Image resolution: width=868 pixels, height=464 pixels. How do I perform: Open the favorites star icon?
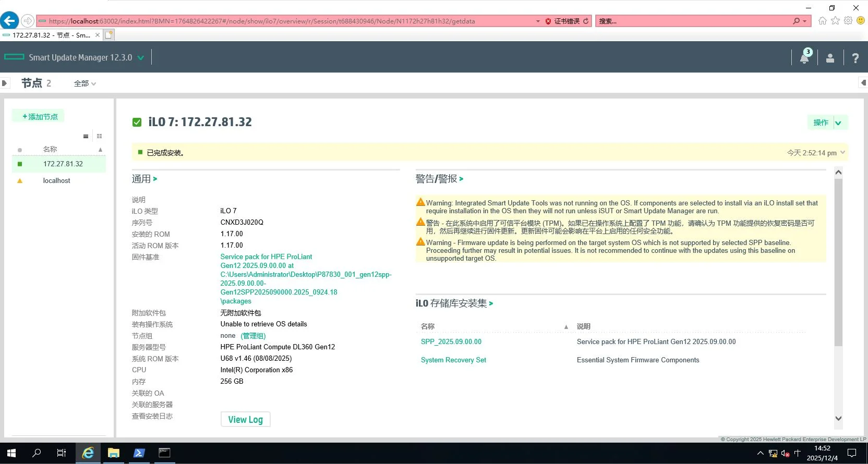[836, 21]
